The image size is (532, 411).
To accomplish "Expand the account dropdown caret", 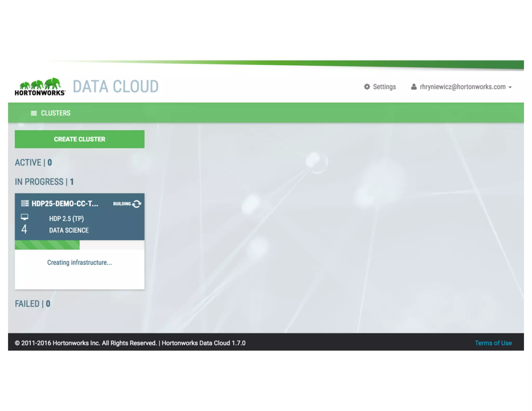I will click(x=510, y=87).
